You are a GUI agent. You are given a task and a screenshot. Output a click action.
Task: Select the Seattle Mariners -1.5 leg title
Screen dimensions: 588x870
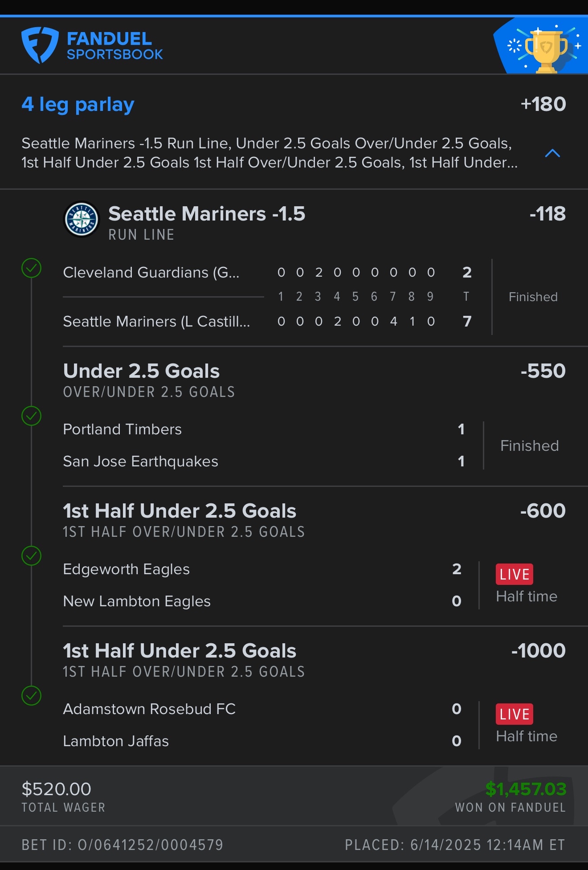[x=207, y=214]
